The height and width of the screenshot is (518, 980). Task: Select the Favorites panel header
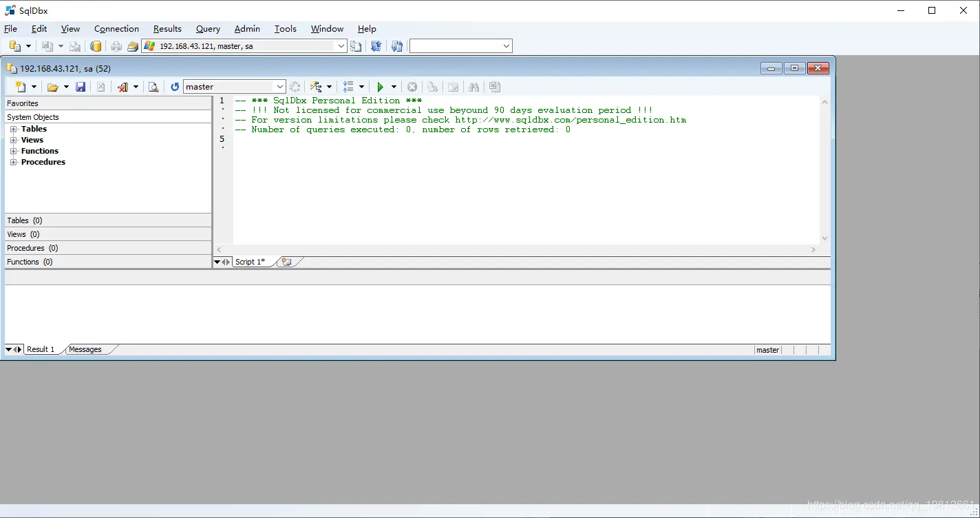tap(108, 103)
